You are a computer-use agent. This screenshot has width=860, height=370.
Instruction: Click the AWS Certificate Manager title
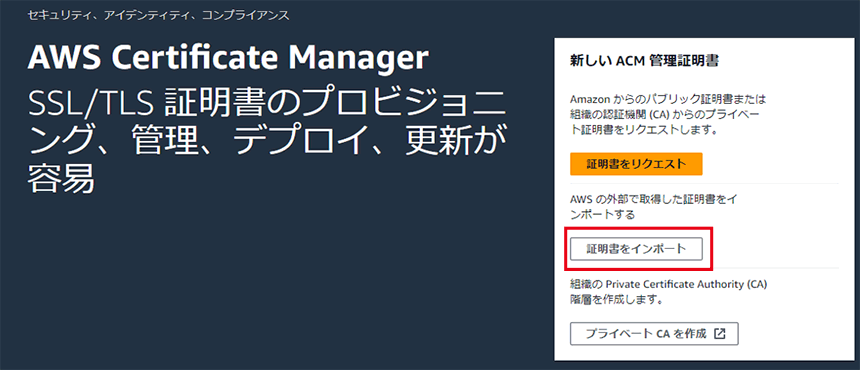pos(228,58)
